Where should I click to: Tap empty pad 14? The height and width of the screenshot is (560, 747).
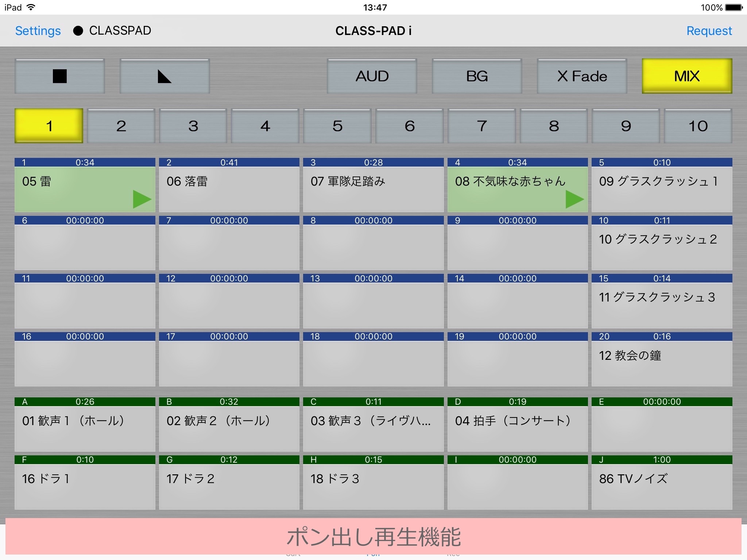(x=518, y=301)
